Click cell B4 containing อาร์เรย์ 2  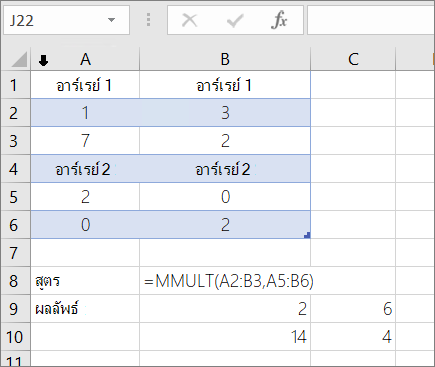pyautogui.click(x=225, y=169)
